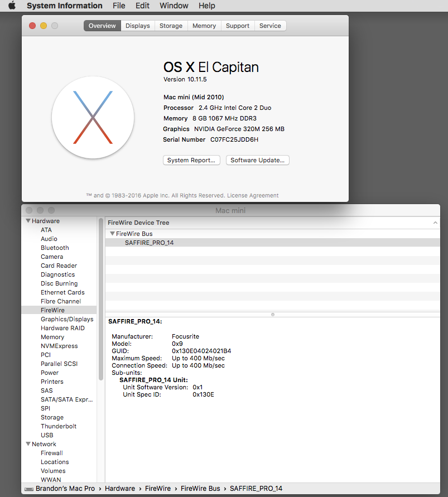
Task: Switch to the Displays tab
Action: pos(138,26)
